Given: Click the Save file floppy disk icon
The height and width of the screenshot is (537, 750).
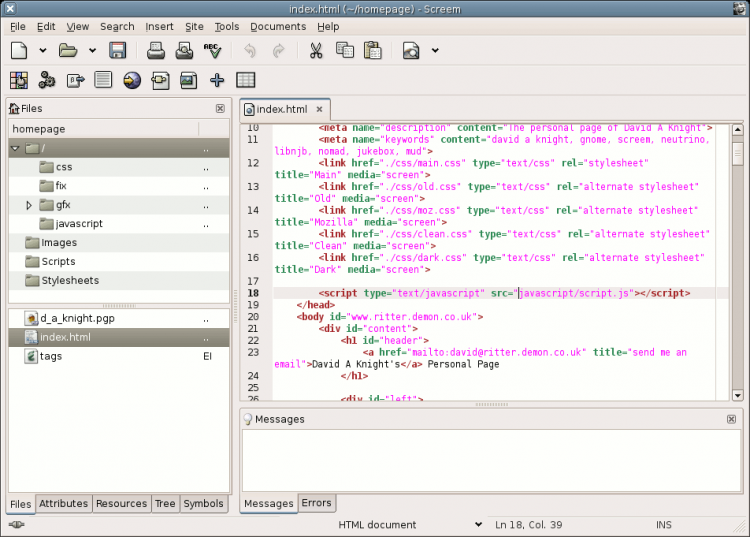Looking at the screenshot, I should pos(117,50).
